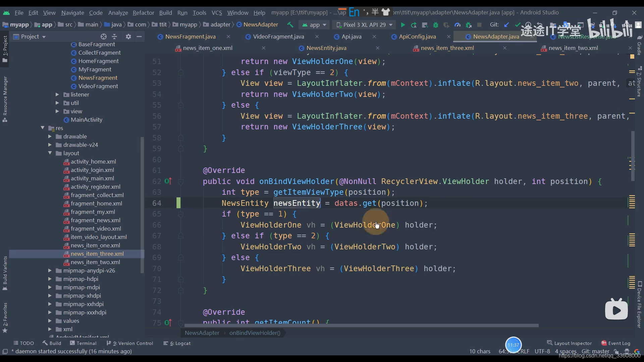Click Attach Debugger to Android Process icon
Viewport: 644px width, 362px height.
pos(469,25)
